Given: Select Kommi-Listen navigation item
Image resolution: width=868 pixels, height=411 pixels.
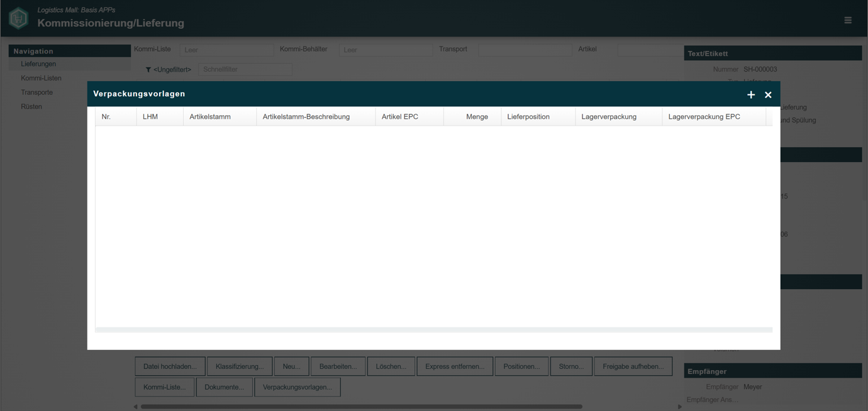Looking at the screenshot, I should pyautogui.click(x=41, y=79).
